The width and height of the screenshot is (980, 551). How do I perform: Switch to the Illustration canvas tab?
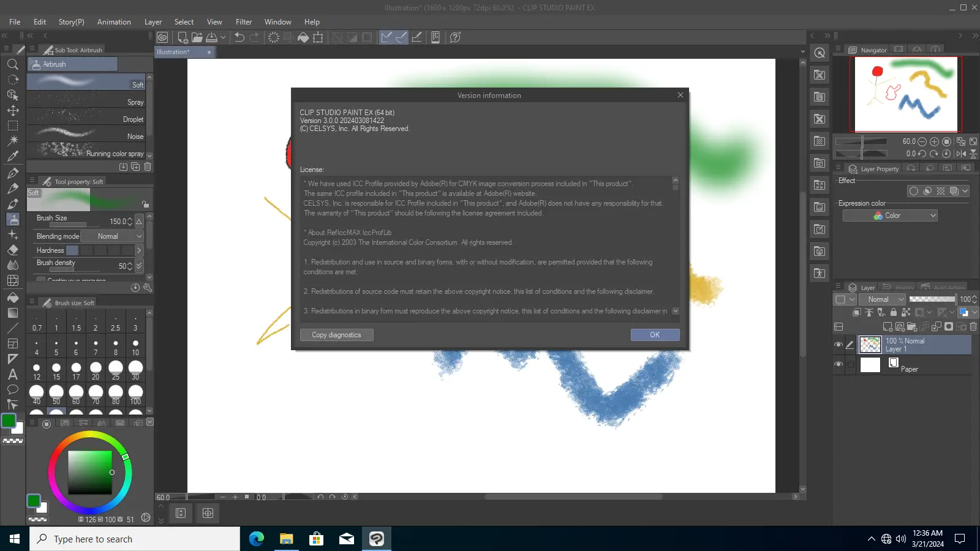[x=184, y=52]
